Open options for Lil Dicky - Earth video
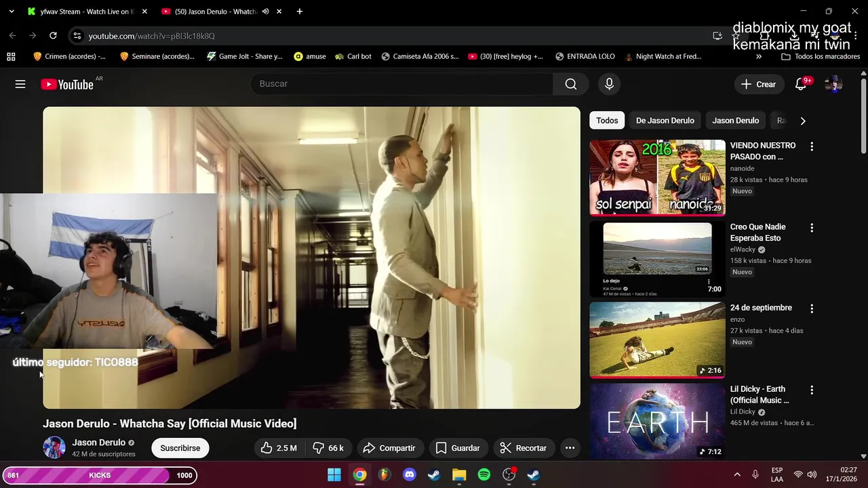Viewport: 868px width, 488px height. 812,390
